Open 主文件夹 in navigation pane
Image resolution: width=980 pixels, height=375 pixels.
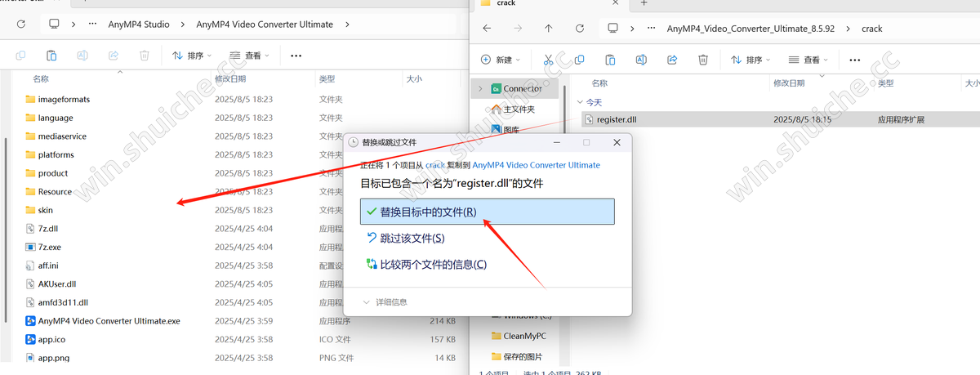click(x=512, y=109)
